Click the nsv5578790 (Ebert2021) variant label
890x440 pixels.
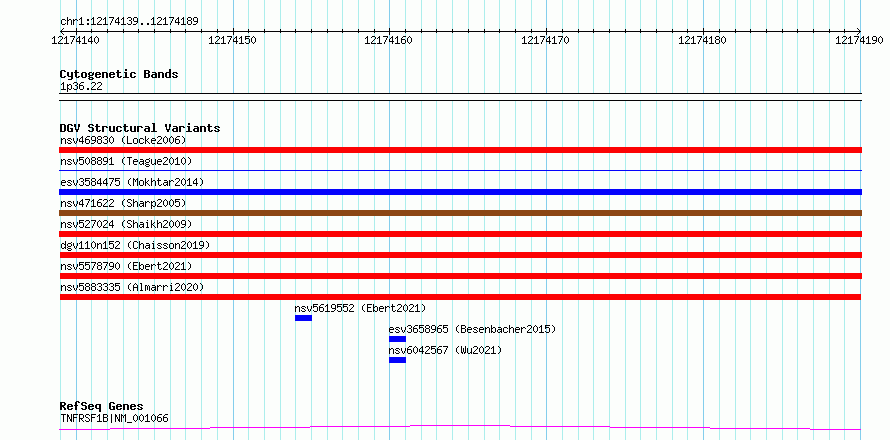tap(126, 266)
